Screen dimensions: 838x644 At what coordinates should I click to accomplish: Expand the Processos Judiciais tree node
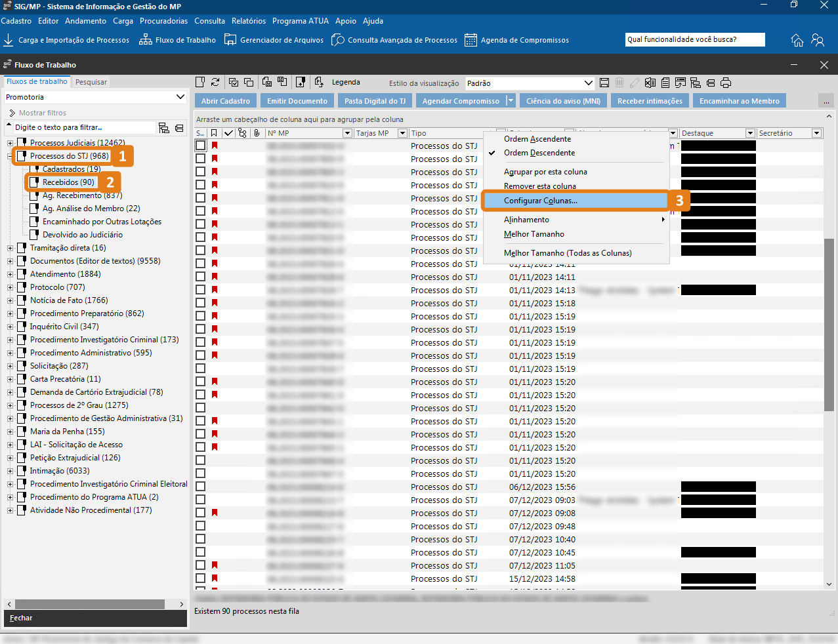tap(10, 143)
